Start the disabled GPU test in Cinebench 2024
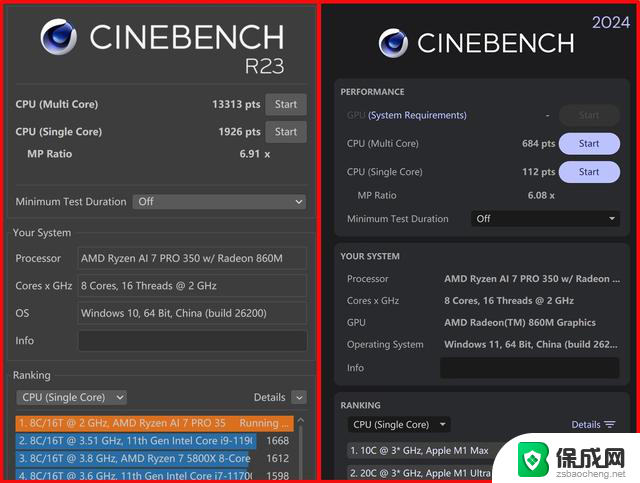 tap(589, 115)
